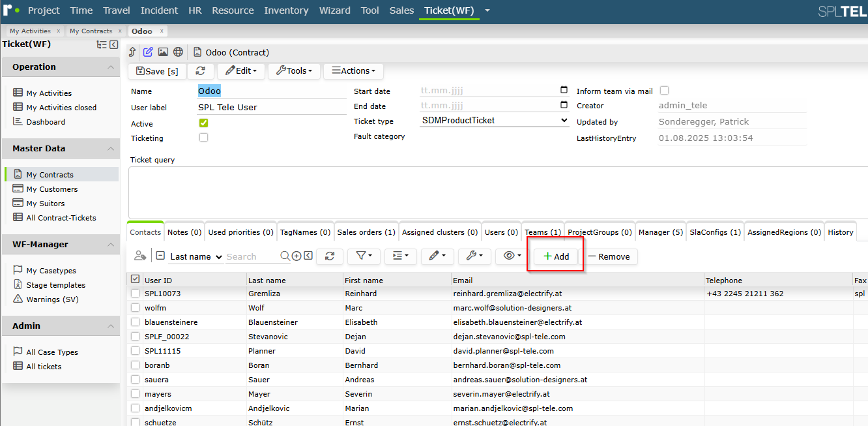Expand the Actions dropdown menu
Viewport: 868px width, 426px height.
[x=353, y=70]
